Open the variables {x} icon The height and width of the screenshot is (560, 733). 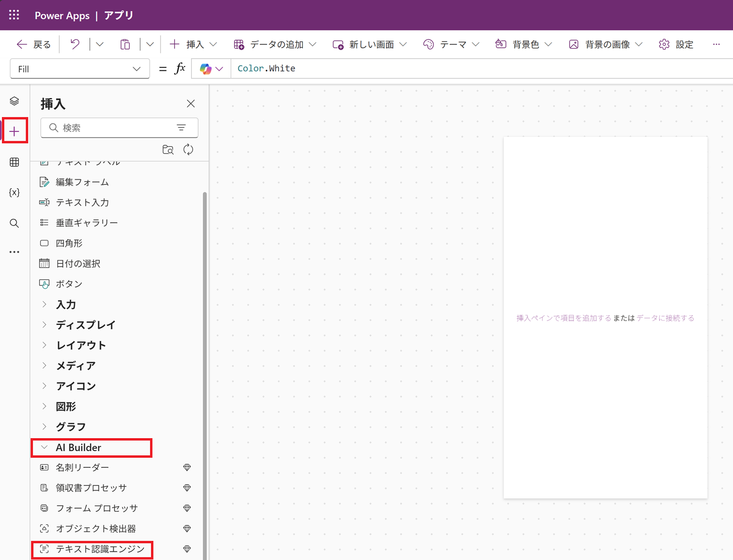pyautogui.click(x=14, y=193)
